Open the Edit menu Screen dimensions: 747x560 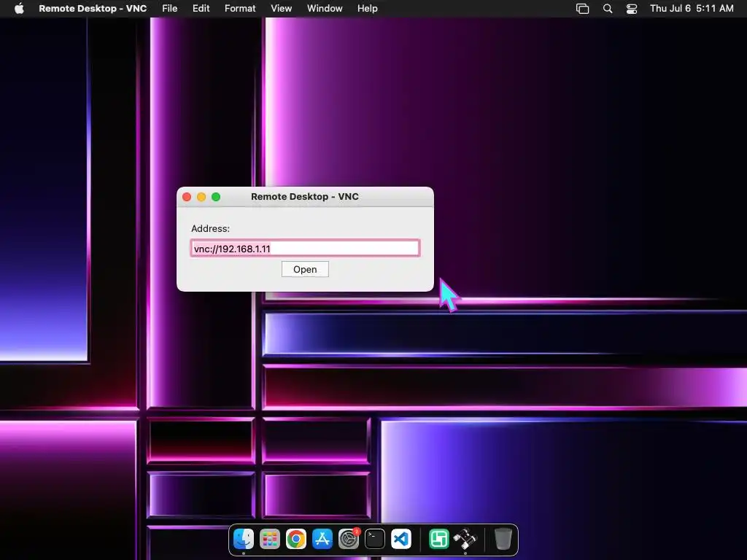(201, 9)
